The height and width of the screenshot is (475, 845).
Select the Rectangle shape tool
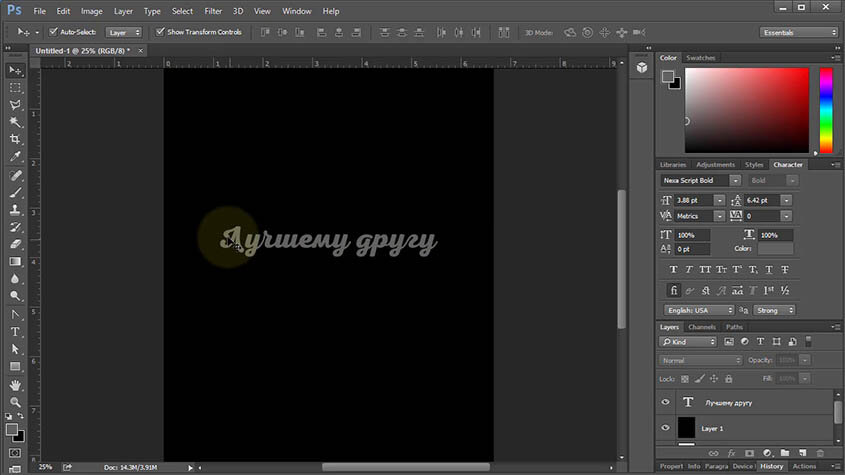(x=15, y=367)
